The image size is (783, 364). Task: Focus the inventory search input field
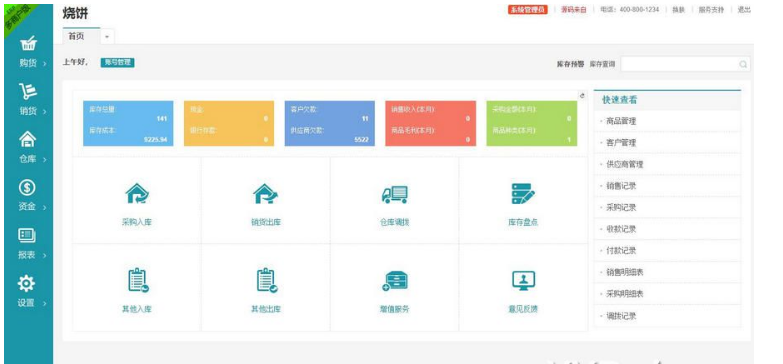click(x=685, y=64)
